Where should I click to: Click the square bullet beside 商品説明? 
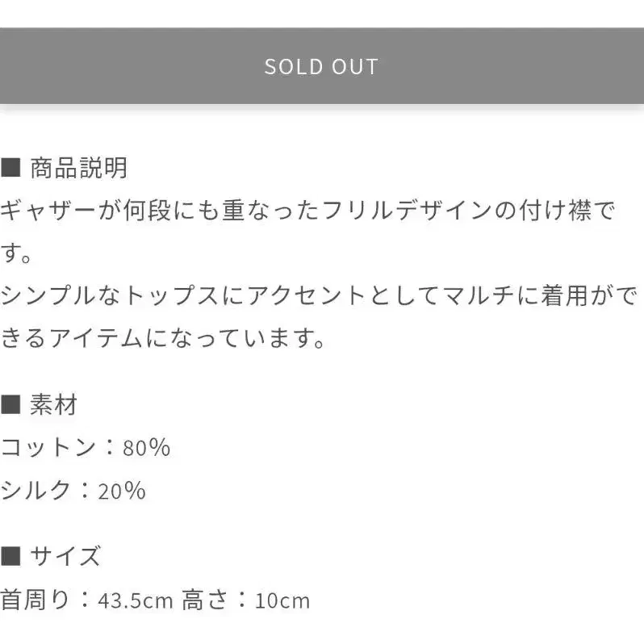click(x=10, y=168)
